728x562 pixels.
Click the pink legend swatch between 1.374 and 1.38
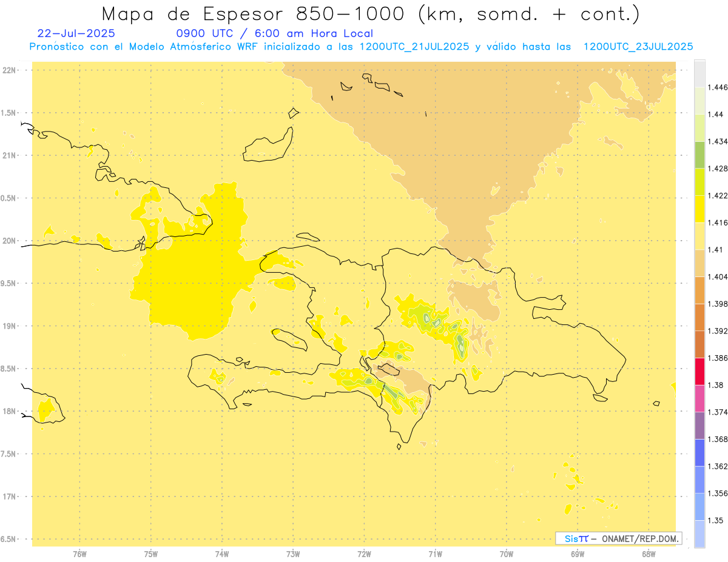(x=699, y=398)
